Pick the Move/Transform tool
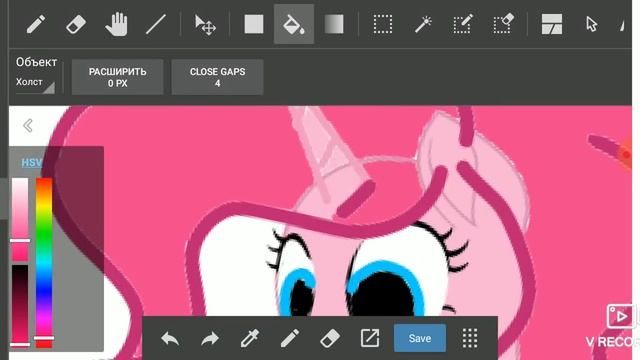This screenshot has height=360, width=640. point(205,24)
